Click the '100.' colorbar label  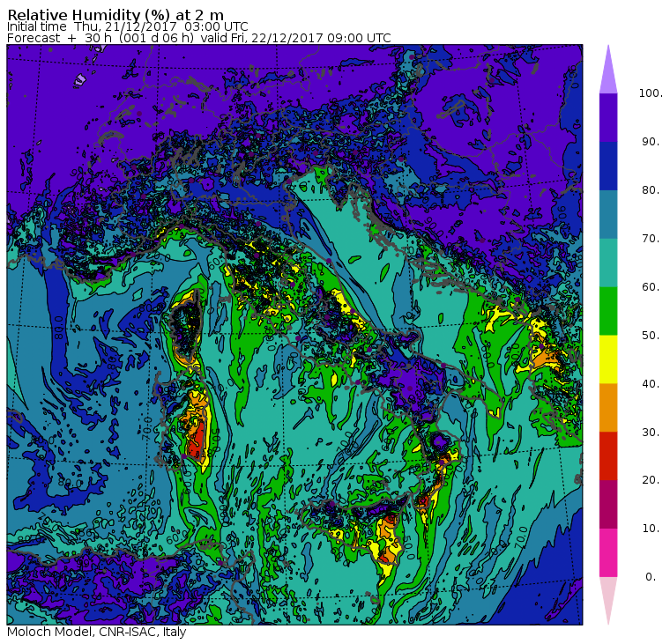click(x=651, y=93)
